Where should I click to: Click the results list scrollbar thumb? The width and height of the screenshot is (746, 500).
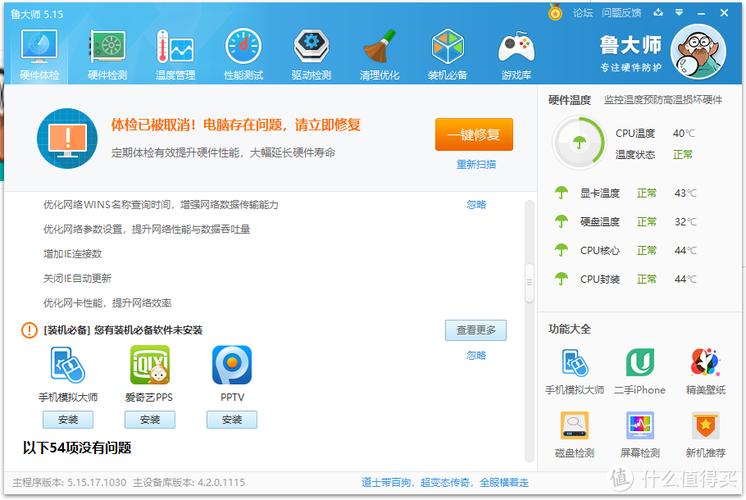529,283
